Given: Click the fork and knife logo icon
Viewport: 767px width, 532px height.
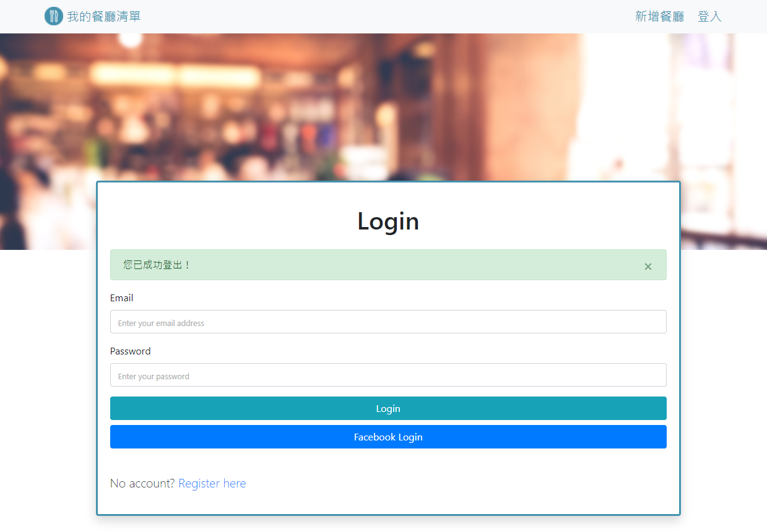Looking at the screenshot, I should coord(54,16).
